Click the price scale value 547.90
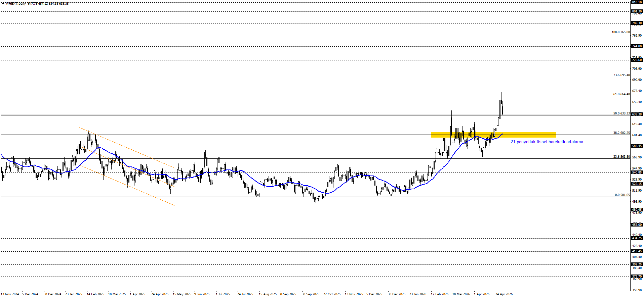644x298 pixels. click(637, 168)
